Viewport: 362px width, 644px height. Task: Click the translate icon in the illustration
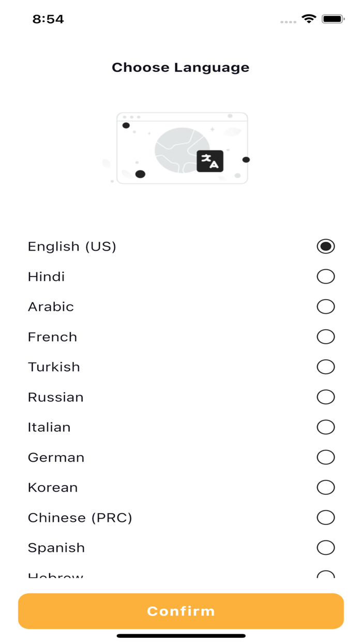[x=209, y=161]
